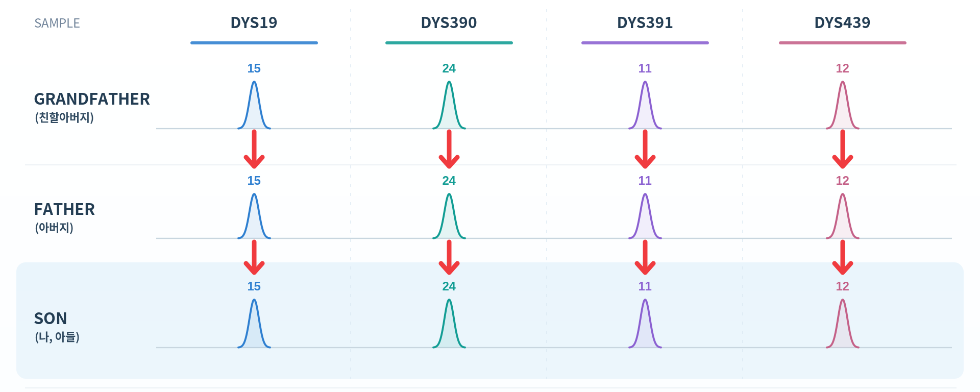Image resolution: width=980 pixels, height=392 pixels.
Task: Select the green DYS390 peak in Grandfather row
Action: (x=449, y=106)
